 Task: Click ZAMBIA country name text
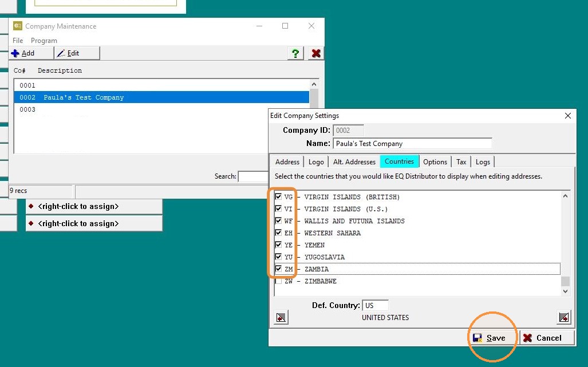coord(317,269)
